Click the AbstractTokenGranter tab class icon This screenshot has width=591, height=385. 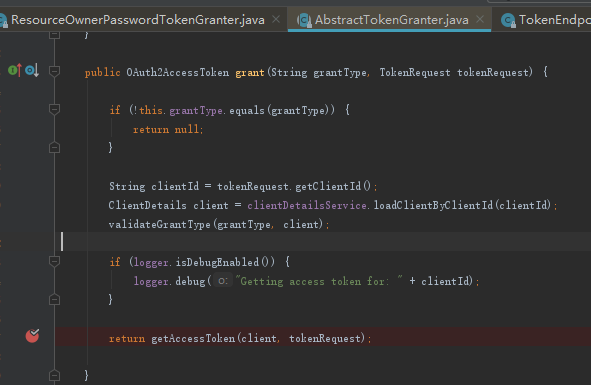pos(304,20)
